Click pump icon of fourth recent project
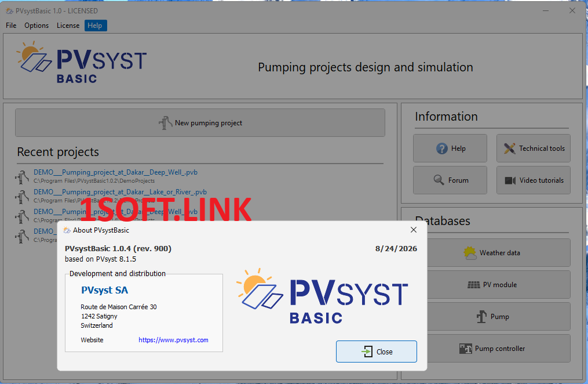Viewport: 588px width, 384px height. 22,236
